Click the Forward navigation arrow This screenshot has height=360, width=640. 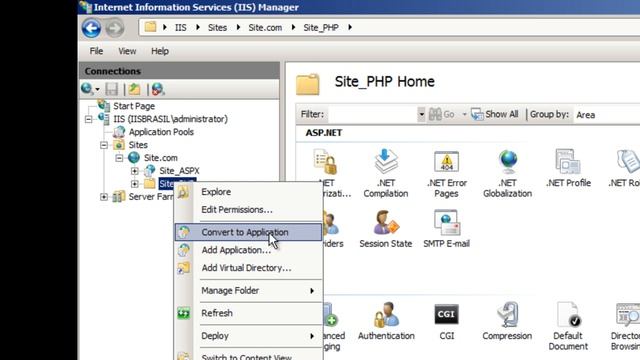[x=115, y=28]
